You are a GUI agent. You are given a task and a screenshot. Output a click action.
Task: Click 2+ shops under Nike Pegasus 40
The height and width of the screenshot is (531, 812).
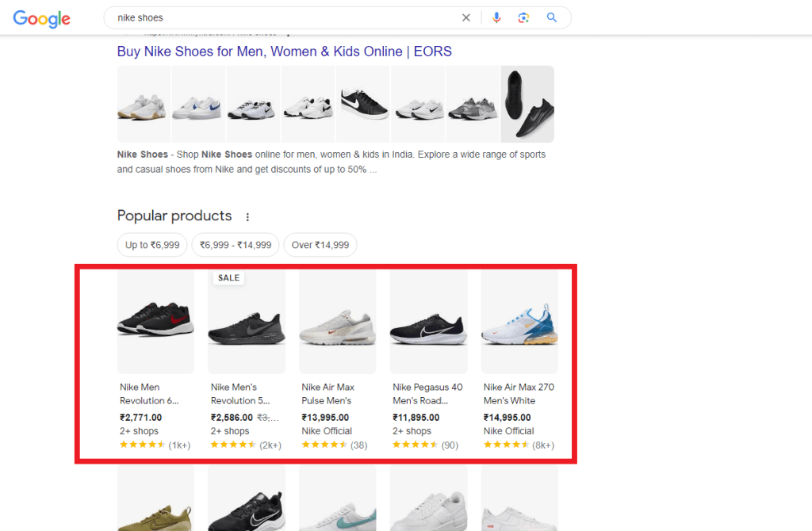pyautogui.click(x=412, y=431)
